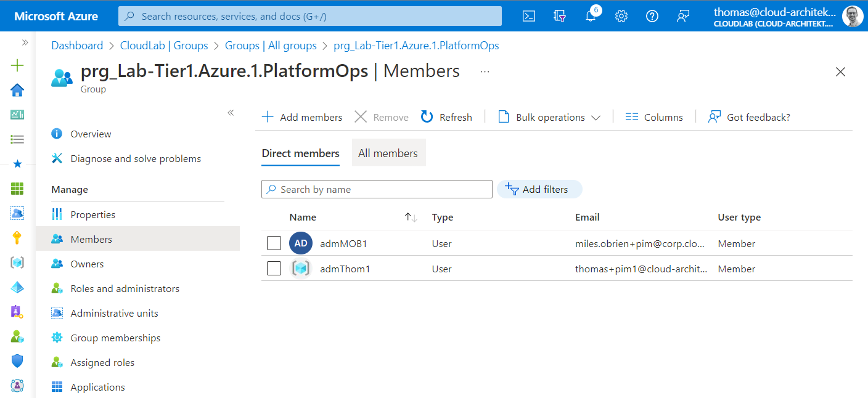Collapse the group menu with the double chevron
This screenshot has width=868, height=398.
pos(231,113)
